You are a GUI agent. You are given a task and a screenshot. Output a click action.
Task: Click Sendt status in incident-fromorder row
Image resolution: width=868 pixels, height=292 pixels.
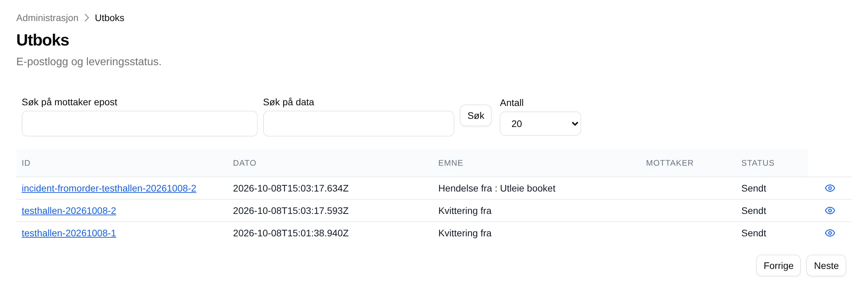[753, 188]
